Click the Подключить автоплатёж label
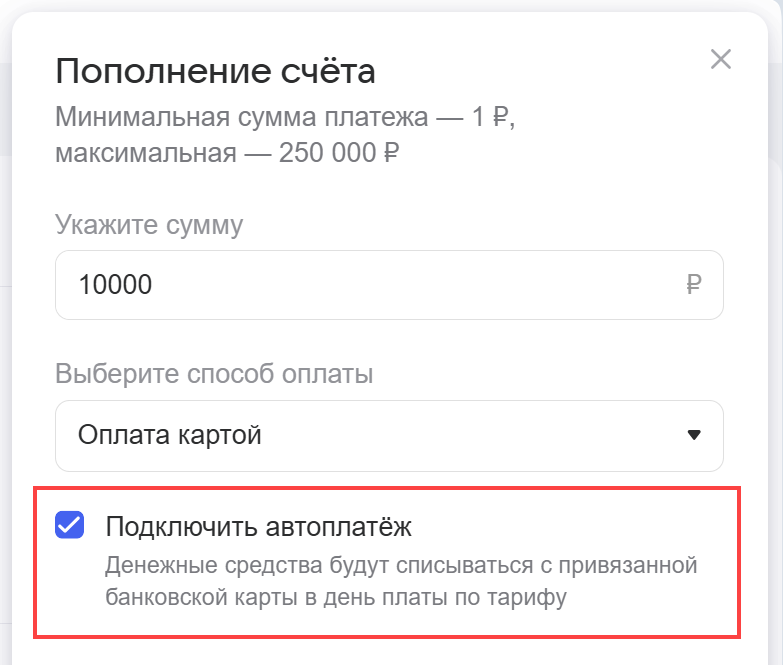 pos(258,526)
